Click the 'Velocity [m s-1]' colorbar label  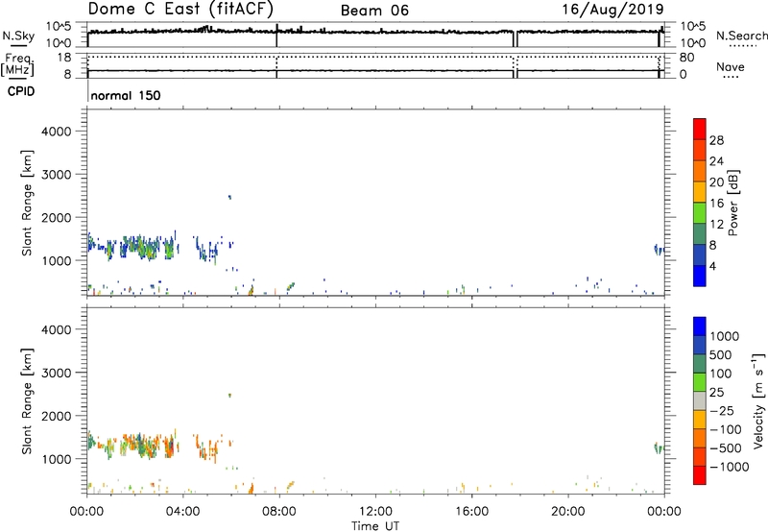pos(758,400)
